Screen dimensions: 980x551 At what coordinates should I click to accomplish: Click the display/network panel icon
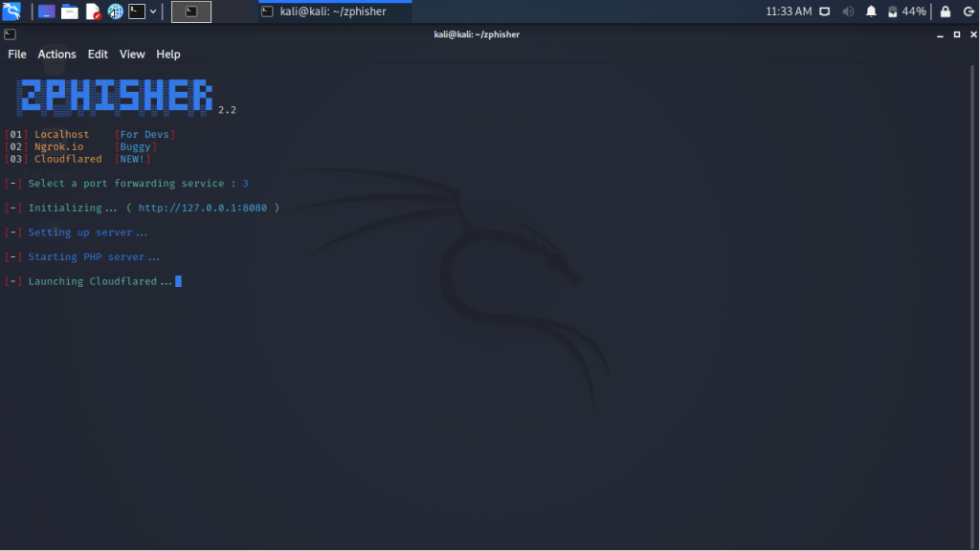[x=825, y=11]
